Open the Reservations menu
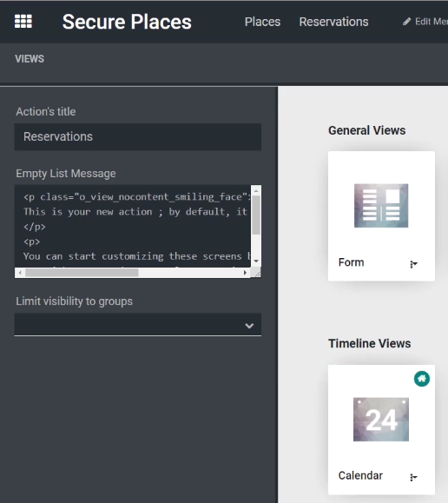This screenshot has height=503, width=448. [333, 22]
